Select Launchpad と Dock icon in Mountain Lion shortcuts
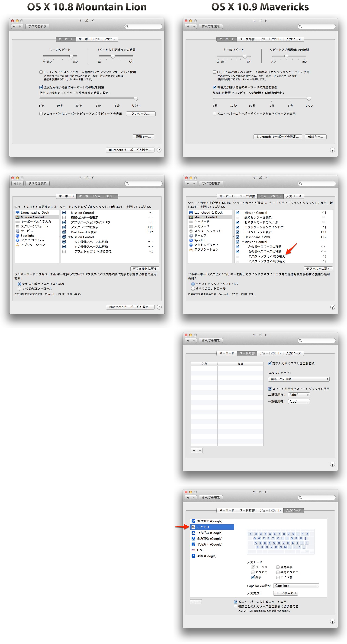Screen dimensions: 347x644 click(x=18, y=212)
